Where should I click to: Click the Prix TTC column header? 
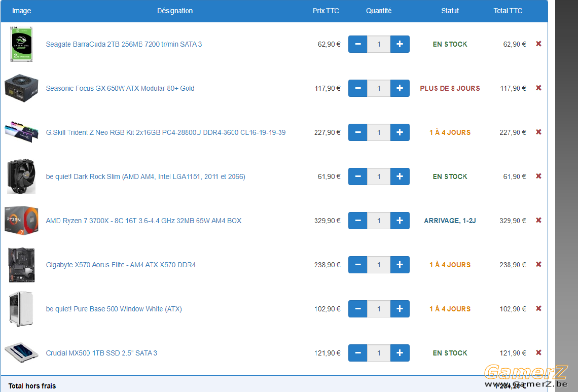pyautogui.click(x=326, y=11)
